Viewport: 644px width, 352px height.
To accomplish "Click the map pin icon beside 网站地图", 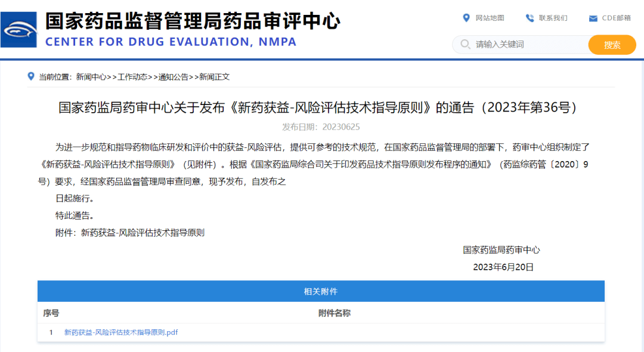I will [467, 18].
